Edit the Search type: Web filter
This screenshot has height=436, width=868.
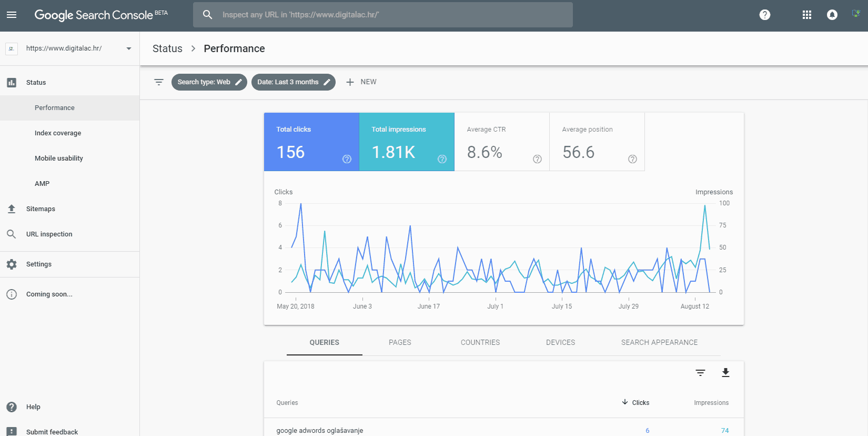[209, 82]
